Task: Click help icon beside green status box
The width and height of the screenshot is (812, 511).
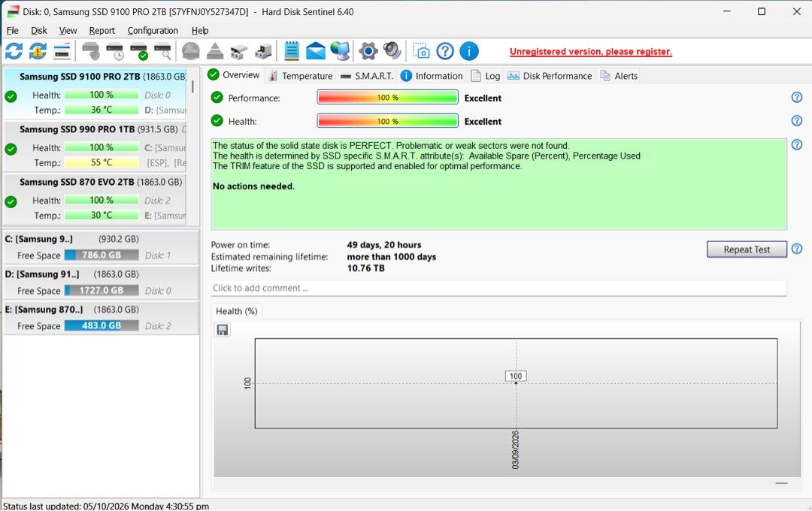Action: [x=797, y=144]
